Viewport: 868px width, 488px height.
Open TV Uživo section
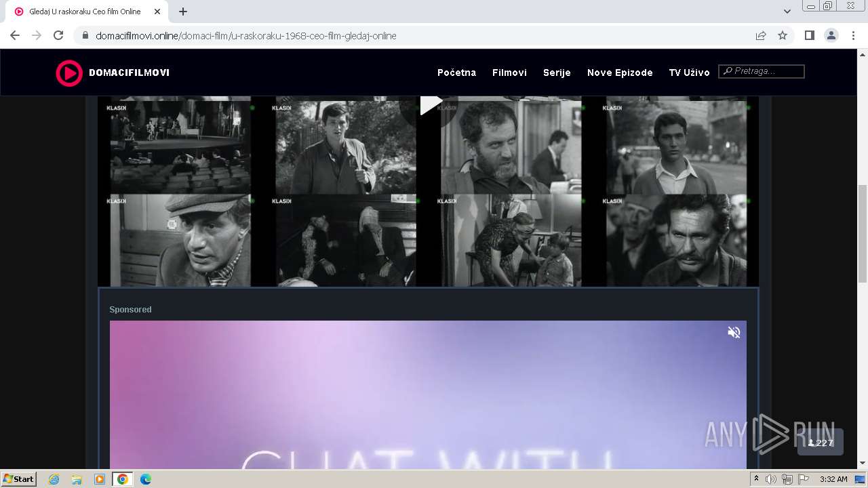pos(689,73)
